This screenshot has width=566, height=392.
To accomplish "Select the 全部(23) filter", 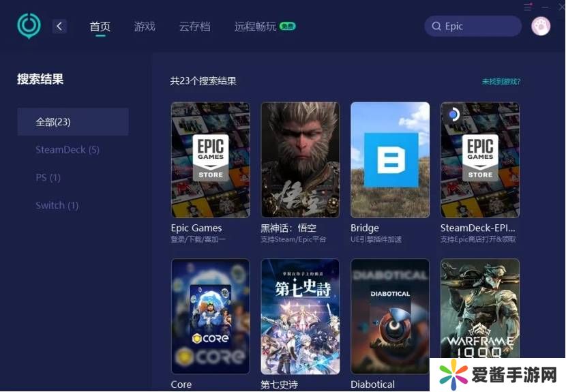I will pos(73,122).
